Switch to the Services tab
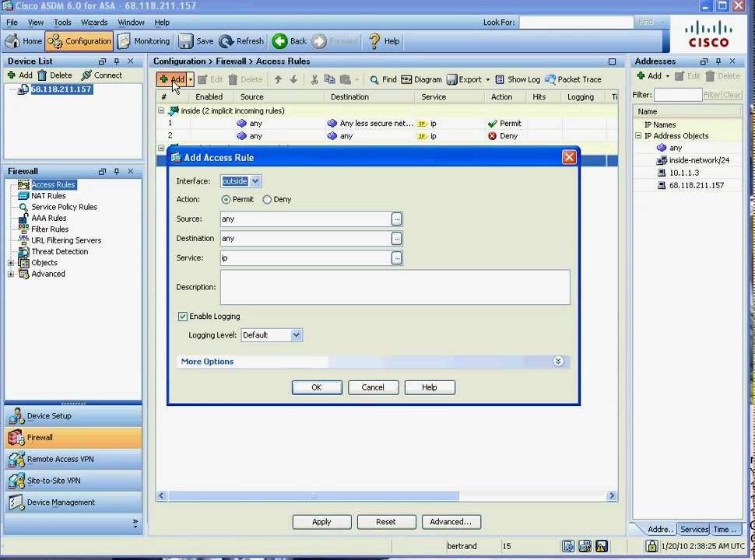This screenshot has width=755, height=560. coord(694,529)
